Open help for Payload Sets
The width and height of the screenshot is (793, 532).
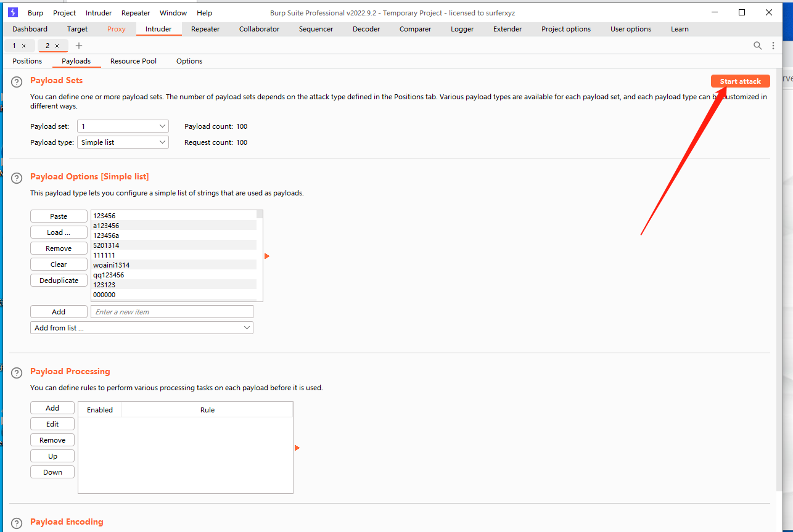pos(17,82)
